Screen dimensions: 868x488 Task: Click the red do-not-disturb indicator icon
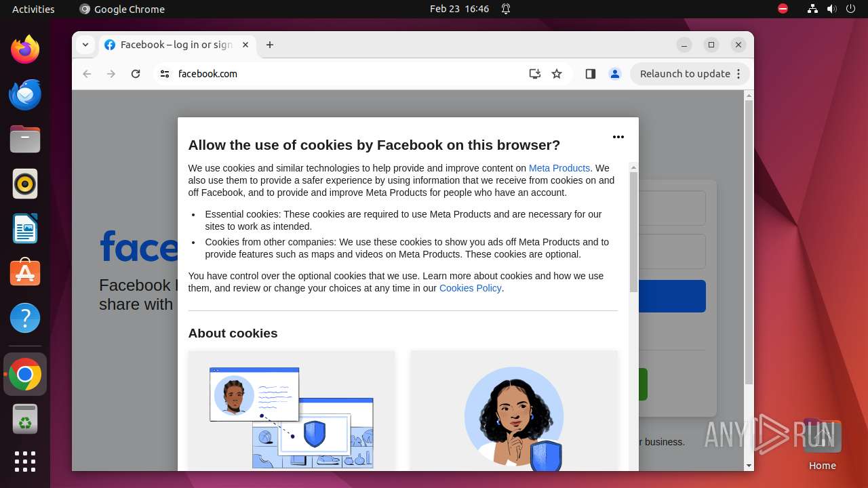pyautogui.click(x=783, y=9)
